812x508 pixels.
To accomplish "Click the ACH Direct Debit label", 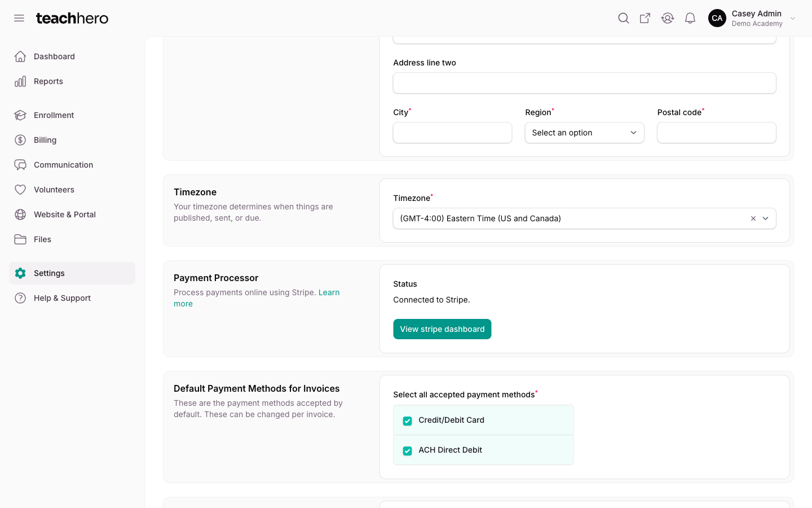I will 450,450.
